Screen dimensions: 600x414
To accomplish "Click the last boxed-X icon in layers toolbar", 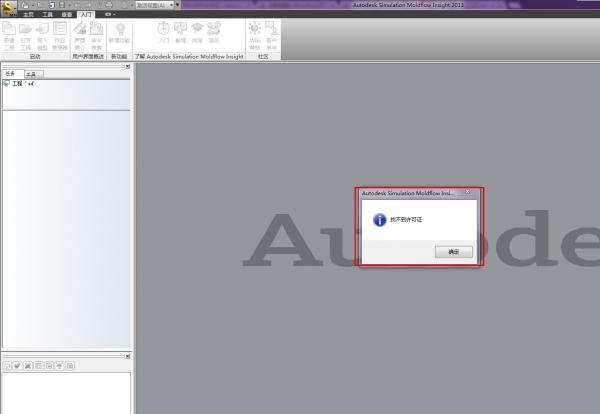I will (x=70, y=366).
